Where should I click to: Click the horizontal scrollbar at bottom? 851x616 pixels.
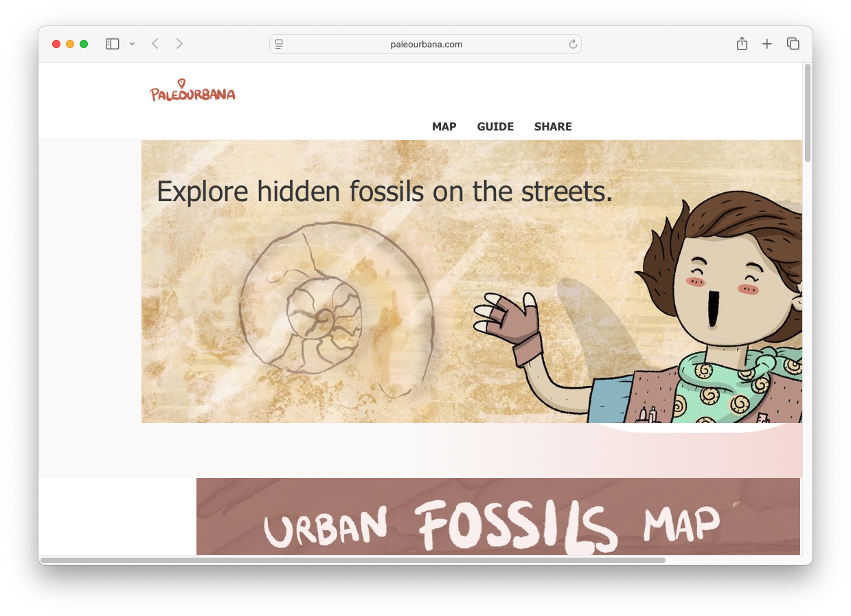pos(353,560)
